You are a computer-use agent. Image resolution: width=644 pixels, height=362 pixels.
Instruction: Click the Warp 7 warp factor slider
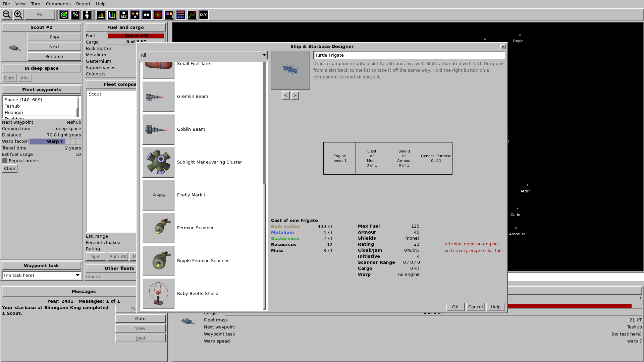pos(55,141)
